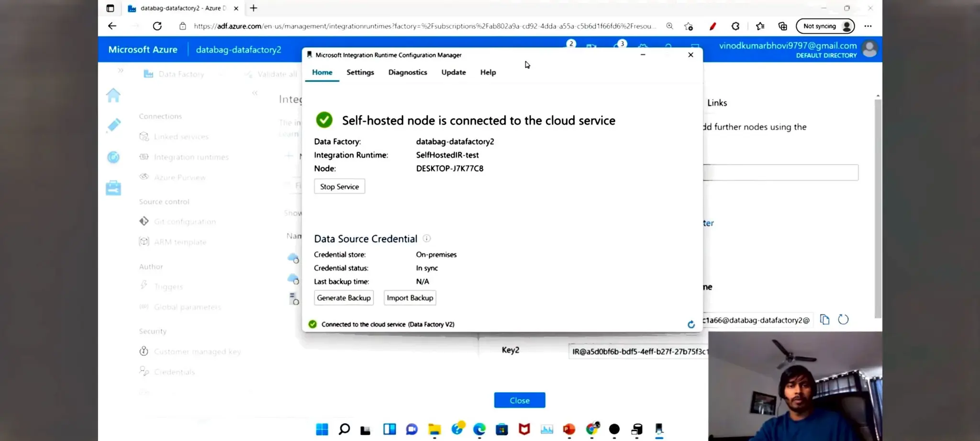Viewport: 980px width, 441px height.
Task: Open the browser Favorites list icon
Action: 760,26
